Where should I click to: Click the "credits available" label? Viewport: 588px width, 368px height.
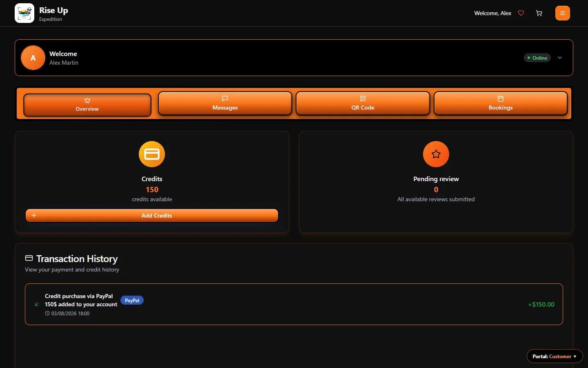[152, 199]
